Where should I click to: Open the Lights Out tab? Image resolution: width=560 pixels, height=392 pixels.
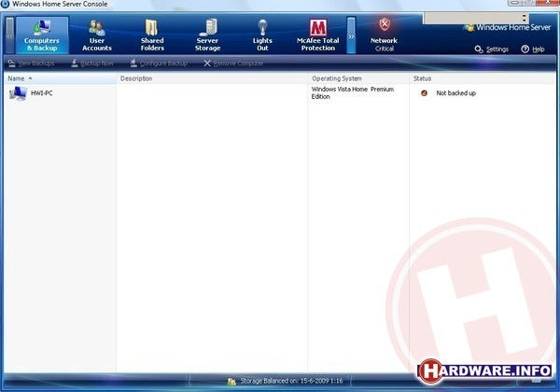pos(262,35)
